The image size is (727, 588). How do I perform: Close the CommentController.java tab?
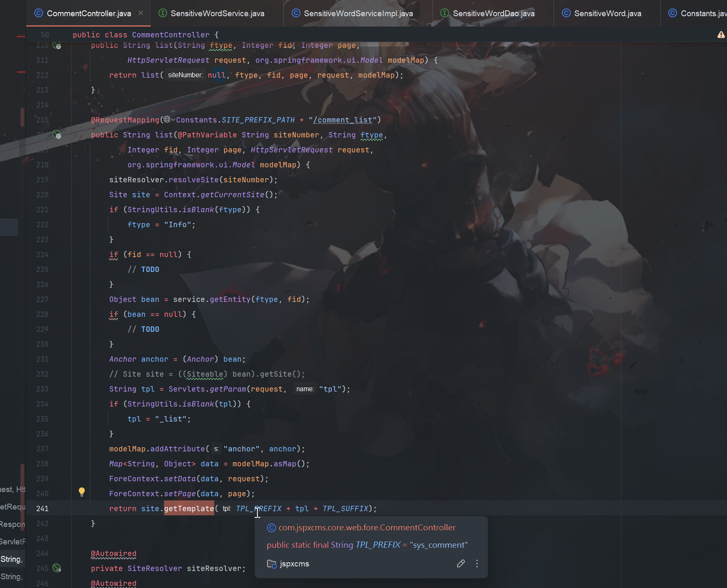[141, 13]
